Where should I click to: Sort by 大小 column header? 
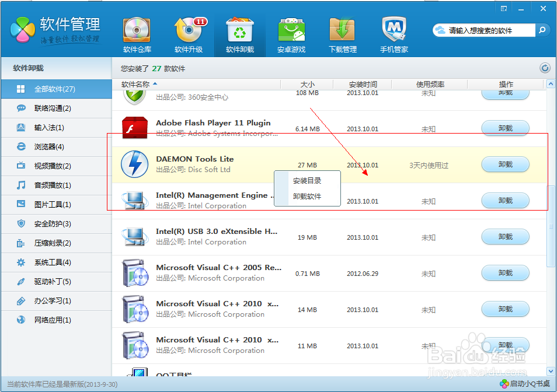click(307, 85)
